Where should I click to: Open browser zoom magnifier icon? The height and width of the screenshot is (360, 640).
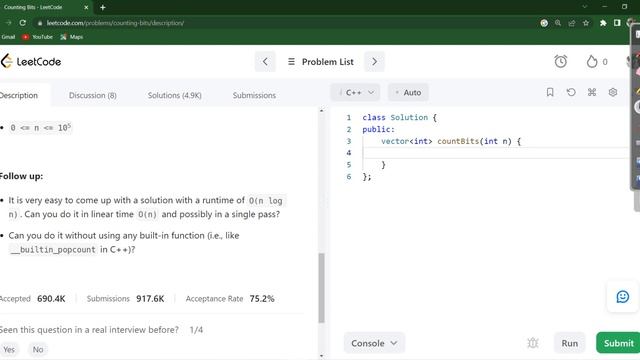(558, 23)
